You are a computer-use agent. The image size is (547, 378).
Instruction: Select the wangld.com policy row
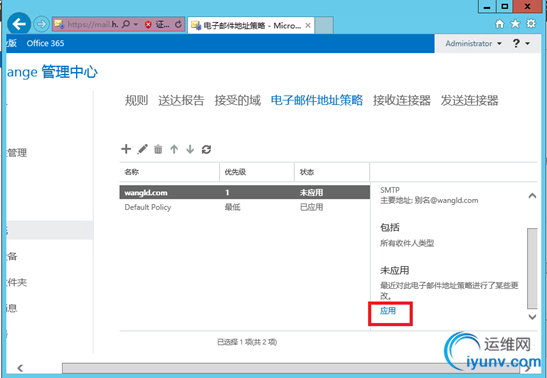point(245,192)
